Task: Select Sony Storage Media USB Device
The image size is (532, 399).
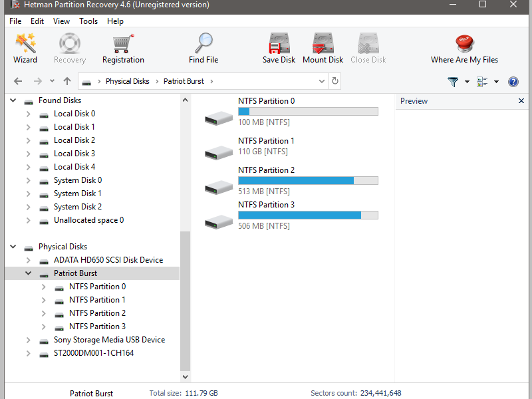Action: click(109, 340)
